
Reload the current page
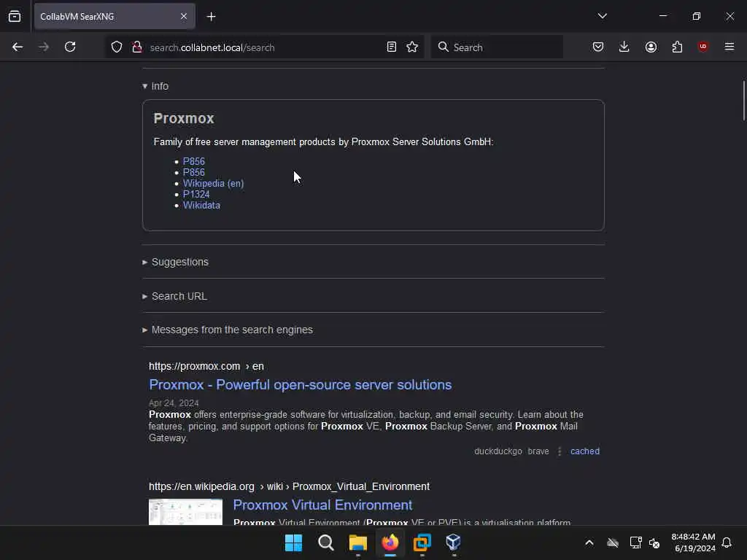click(70, 47)
